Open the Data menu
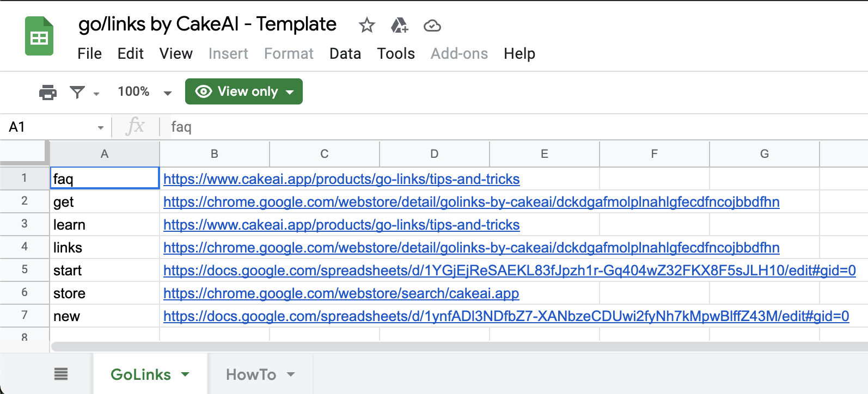 345,53
